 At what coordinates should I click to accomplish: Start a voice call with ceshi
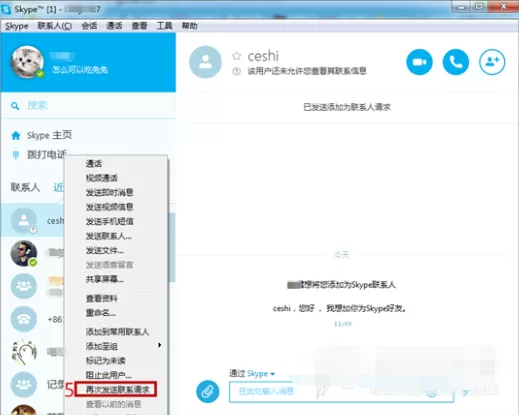456,62
